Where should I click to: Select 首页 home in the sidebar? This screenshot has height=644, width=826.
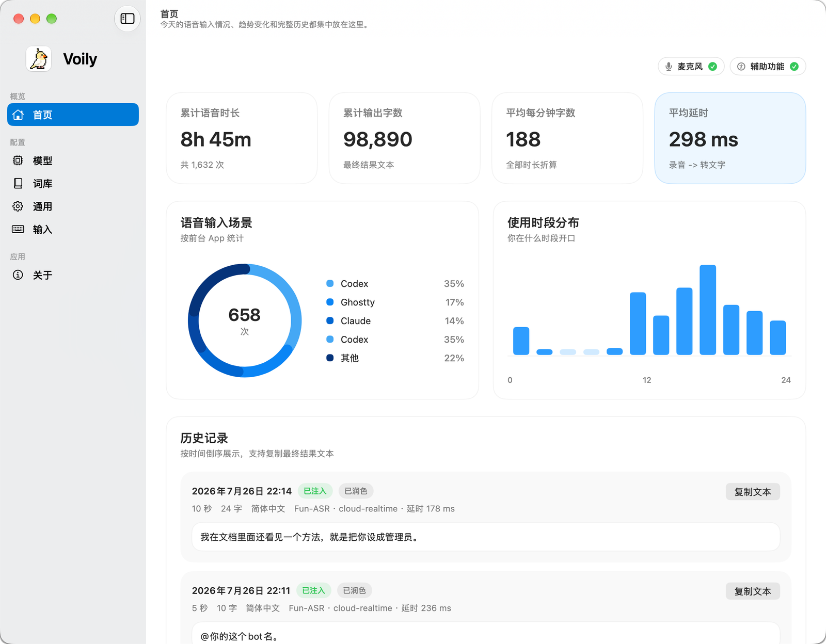pyautogui.click(x=73, y=115)
